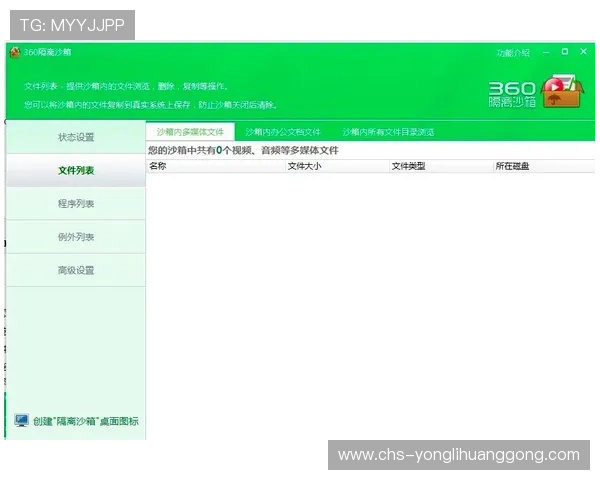This screenshot has height=480, width=600.
Task: Open the 功能介绍 link in title bar
Action: pyautogui.click(x=513, y=53)
